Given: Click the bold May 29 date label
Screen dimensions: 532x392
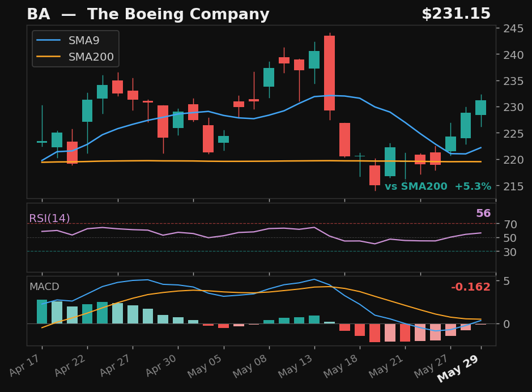Looking at the screenshot, I should (x=458, y=369).
